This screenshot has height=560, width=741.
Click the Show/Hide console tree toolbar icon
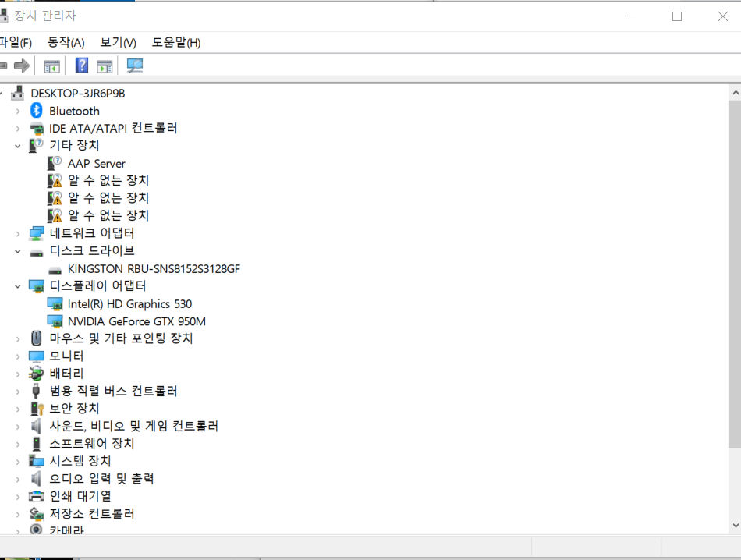coord(51,66)
